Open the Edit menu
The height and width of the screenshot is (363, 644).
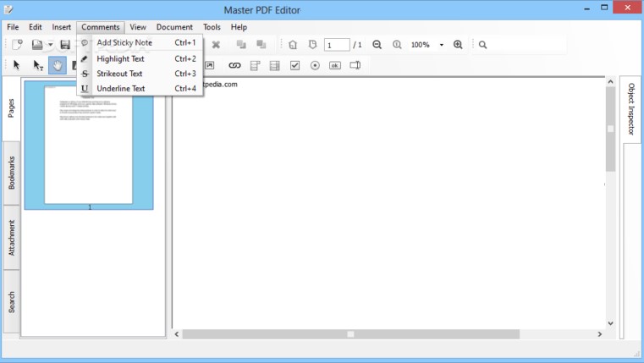tap(36, 27)
